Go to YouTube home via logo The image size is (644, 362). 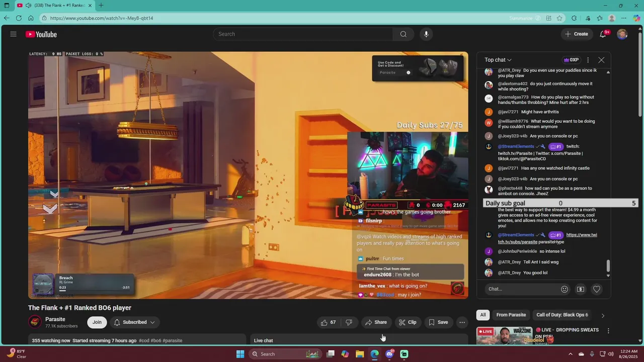(x=41, y=34)
